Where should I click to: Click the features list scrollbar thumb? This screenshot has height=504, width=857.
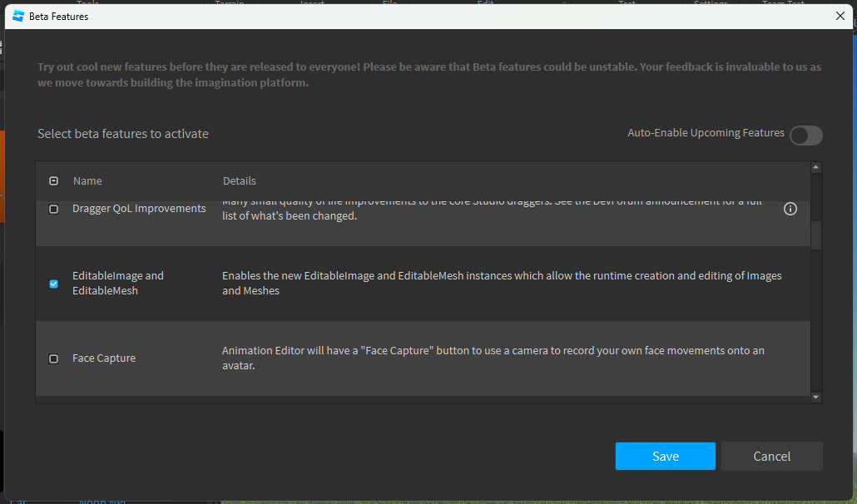(816, 235)
